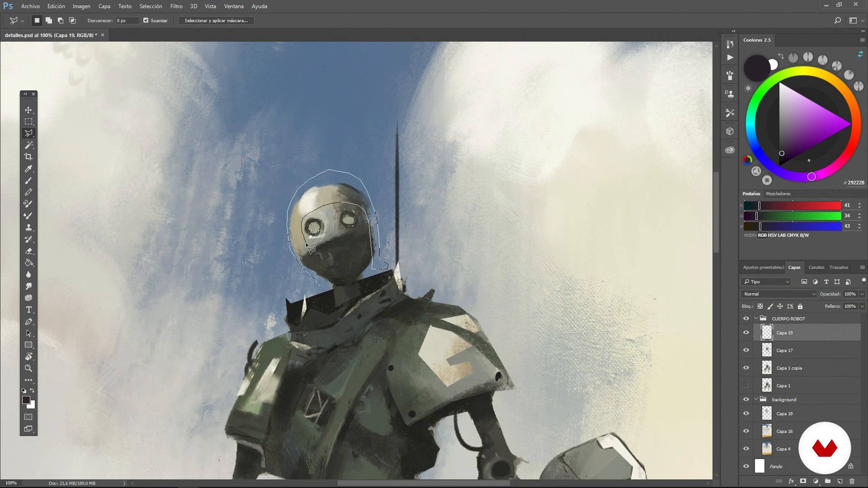Hide the CUERPO ROBOT group

coord(746,319)
